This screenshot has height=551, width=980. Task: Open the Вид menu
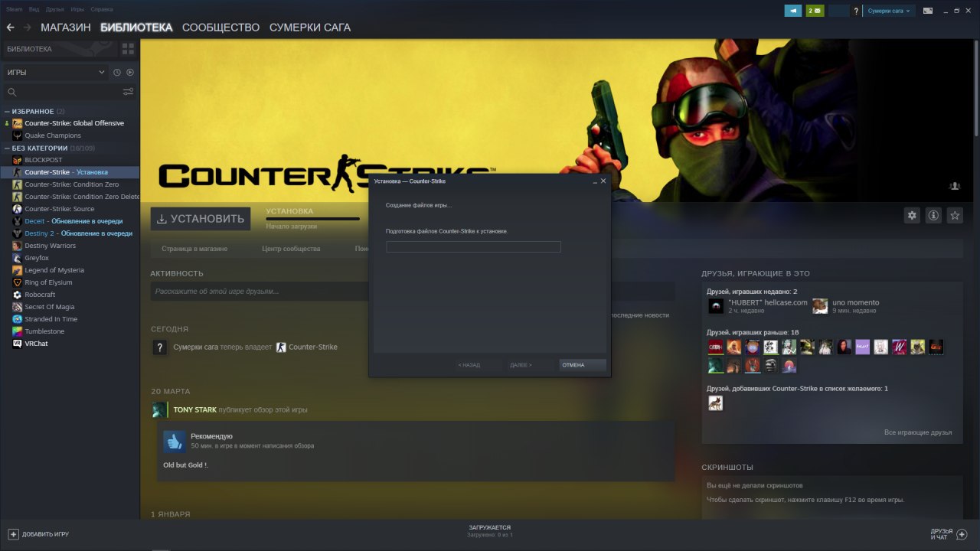[x=34, y=9]
